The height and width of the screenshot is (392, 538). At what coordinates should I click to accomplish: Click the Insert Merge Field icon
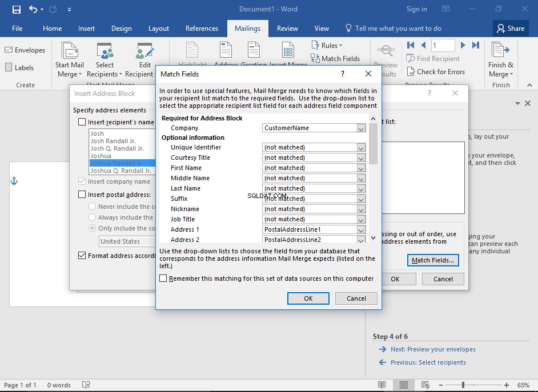[288, 51]
